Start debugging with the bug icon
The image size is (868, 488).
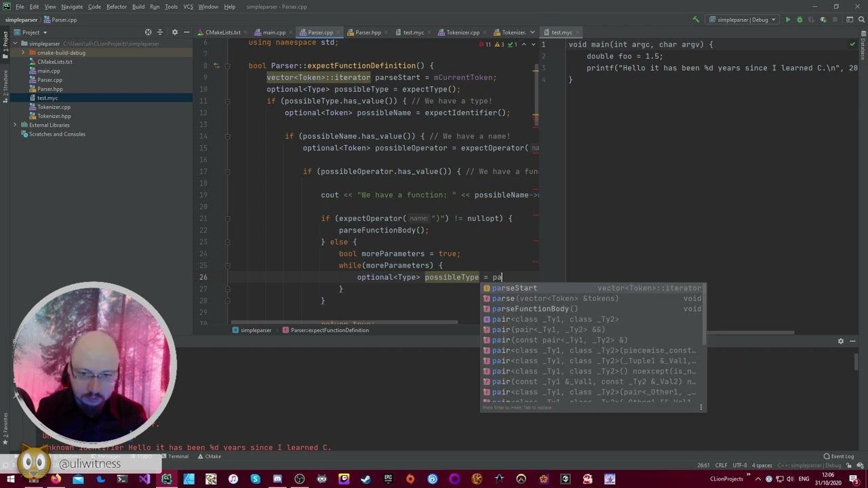click(799, 20)
